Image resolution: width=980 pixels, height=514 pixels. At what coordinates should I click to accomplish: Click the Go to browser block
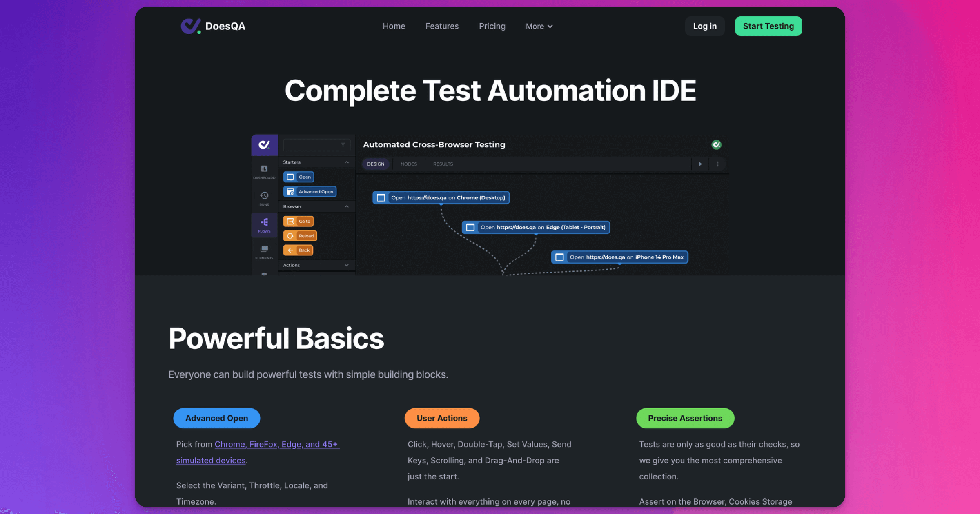tap(298, 221)
